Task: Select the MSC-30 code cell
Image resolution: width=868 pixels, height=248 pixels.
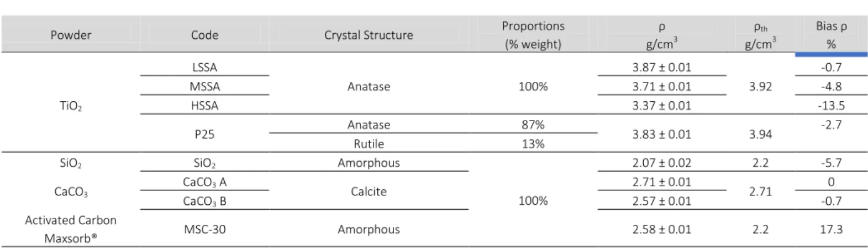Action: coord(204,229)
